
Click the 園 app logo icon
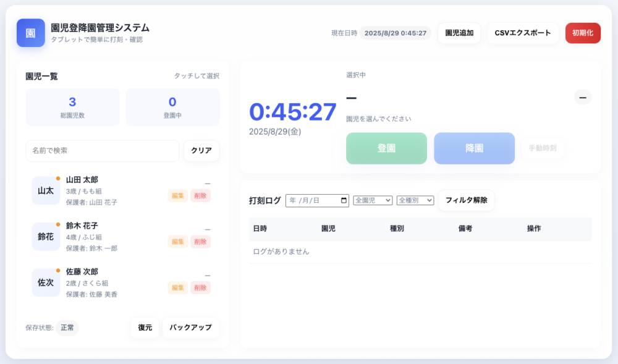click(30, 33)
